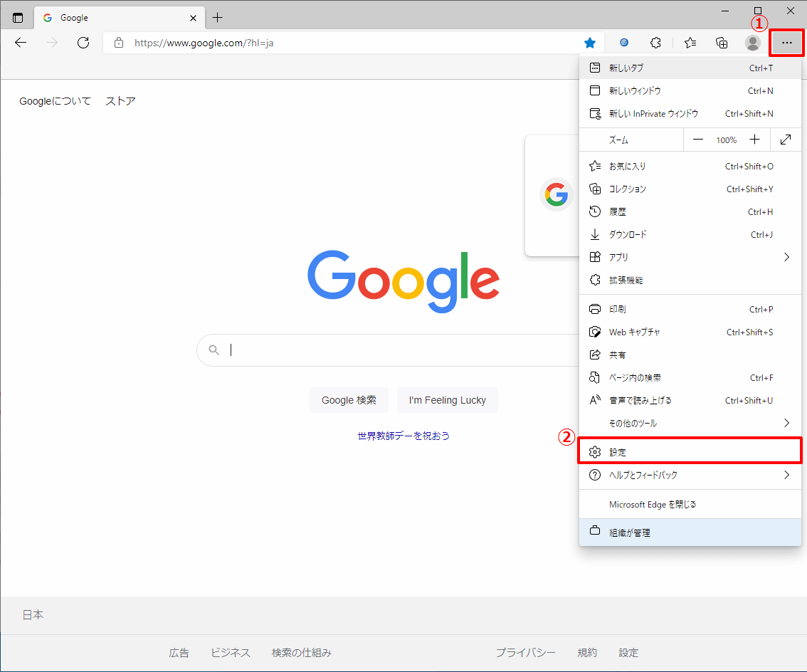Click the magnifying glass in the Google search box
The width and height of the screenshot is (807, 672).
tap(214, 350)
